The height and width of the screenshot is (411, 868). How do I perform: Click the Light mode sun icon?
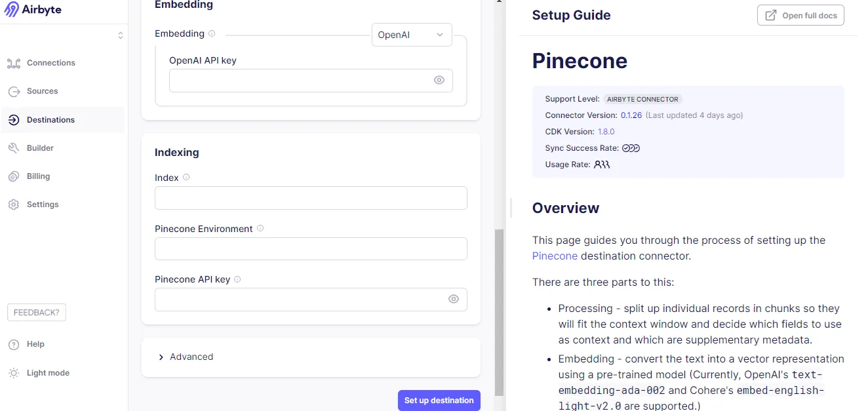(x=14, y=373)
